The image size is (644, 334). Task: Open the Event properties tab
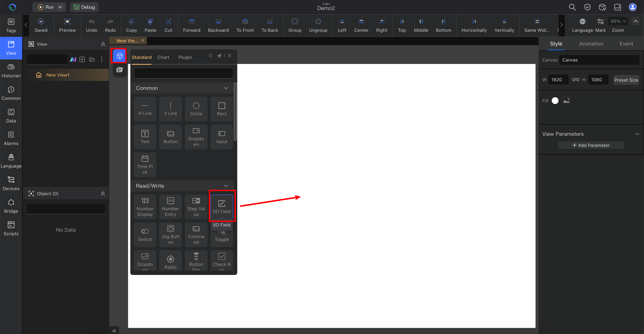click(626, 44)
